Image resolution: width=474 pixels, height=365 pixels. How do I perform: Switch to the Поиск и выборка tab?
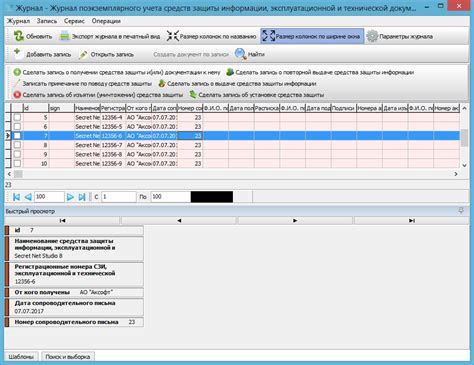68,357
